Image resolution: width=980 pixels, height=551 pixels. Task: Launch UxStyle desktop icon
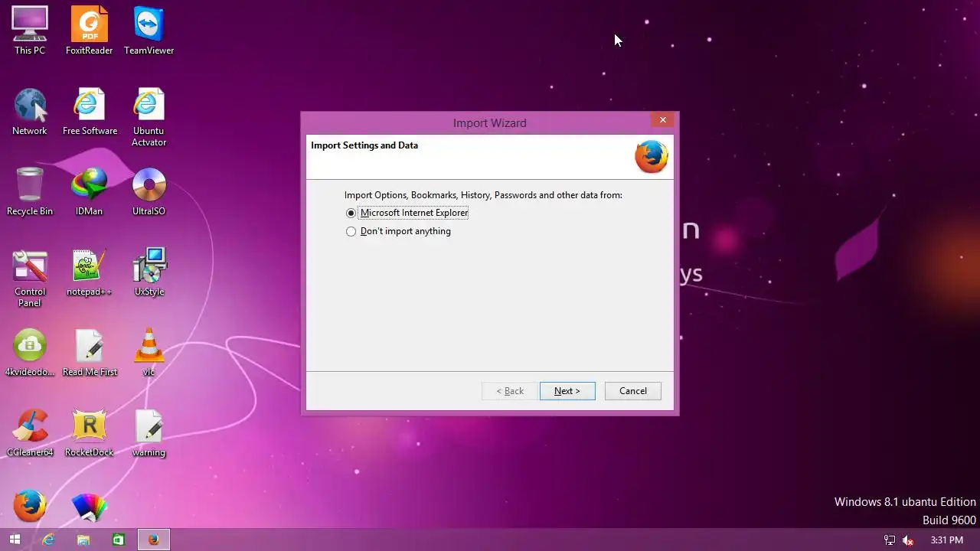point(149,272)
